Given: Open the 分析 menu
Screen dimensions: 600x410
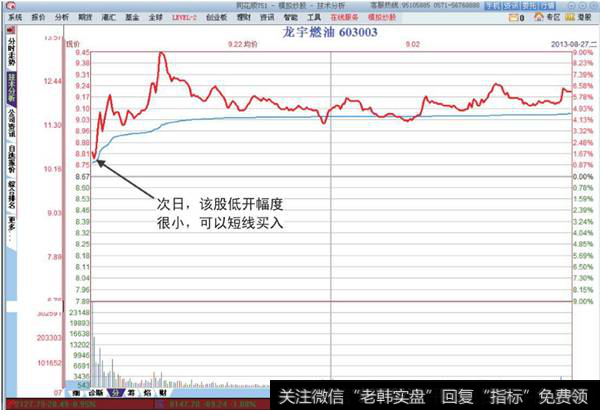Looking at the screenshot, I should [x=62, y=17].
